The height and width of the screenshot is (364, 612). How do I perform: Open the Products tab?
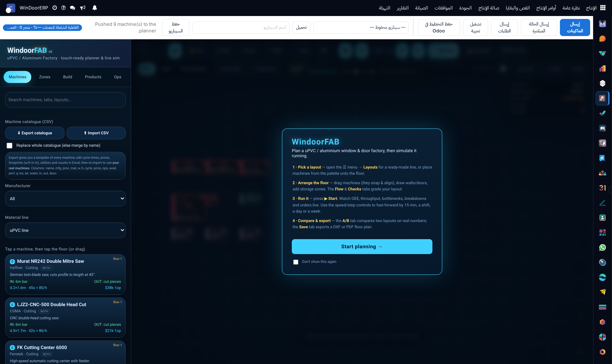tap(93, 77)
